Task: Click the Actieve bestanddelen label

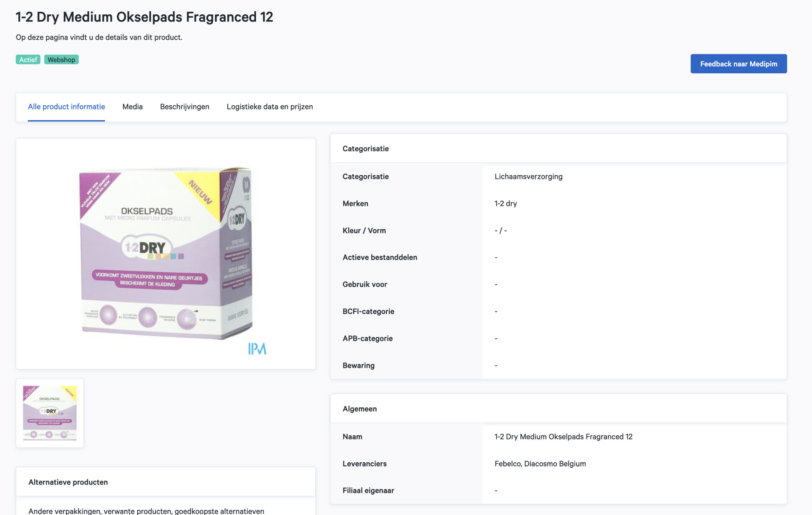Action: (380, 257)
